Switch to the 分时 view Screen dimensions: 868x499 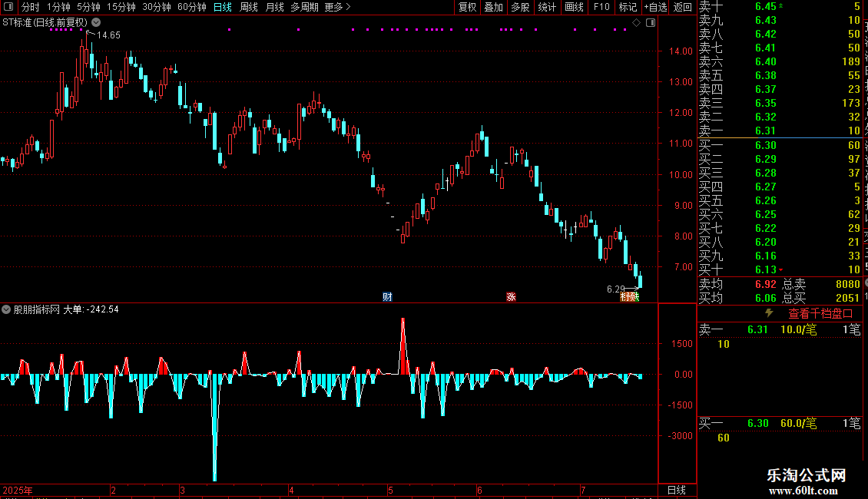click(31, 7)
